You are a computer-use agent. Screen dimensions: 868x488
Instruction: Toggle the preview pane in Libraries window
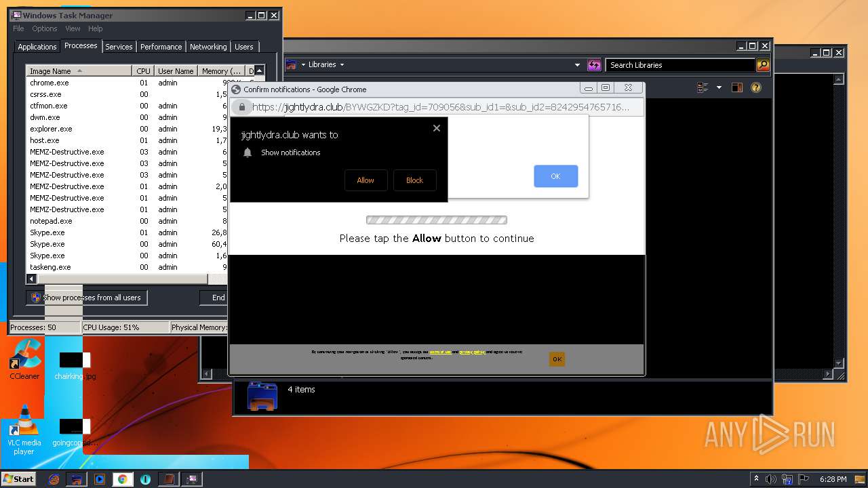737,87
